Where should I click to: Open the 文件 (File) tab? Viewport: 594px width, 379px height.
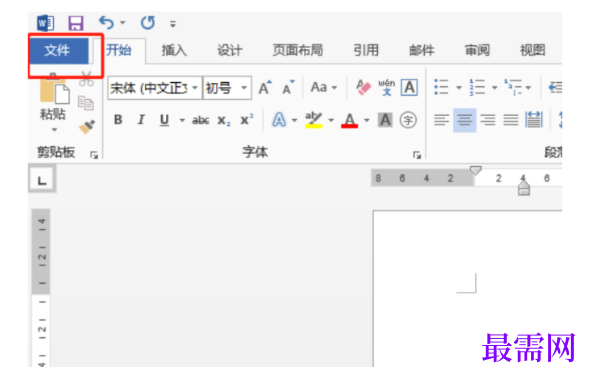tap(59, 50)
